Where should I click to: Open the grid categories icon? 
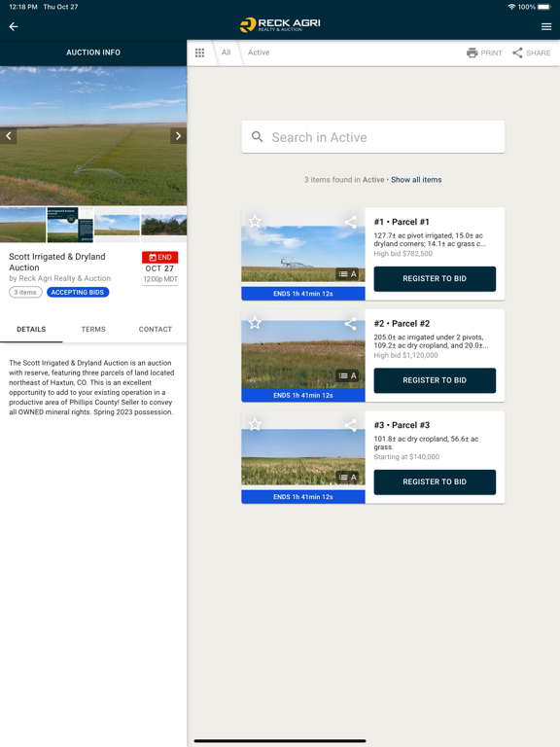199,53
